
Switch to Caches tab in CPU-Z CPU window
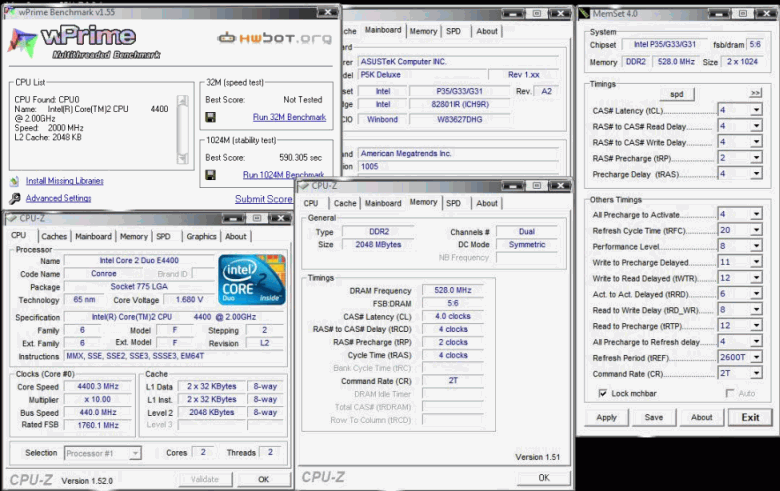[x=54, y=237]
